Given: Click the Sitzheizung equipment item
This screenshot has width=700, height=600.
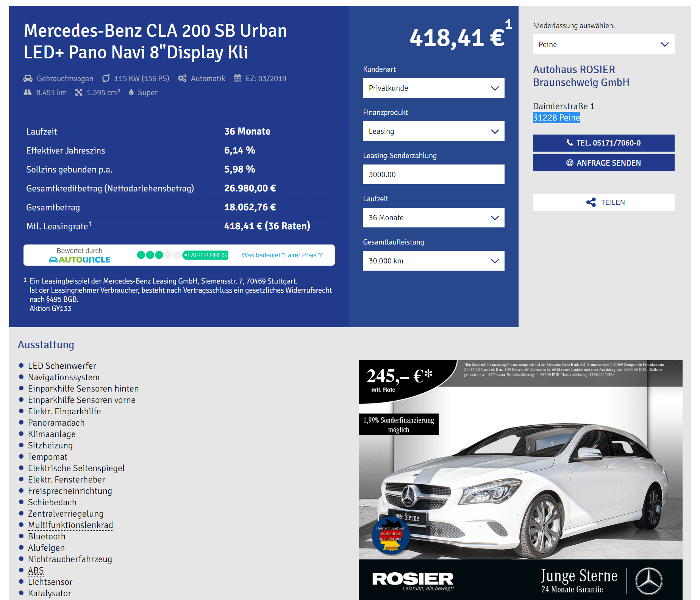Looking at the screenshot, I should [50, 445].
